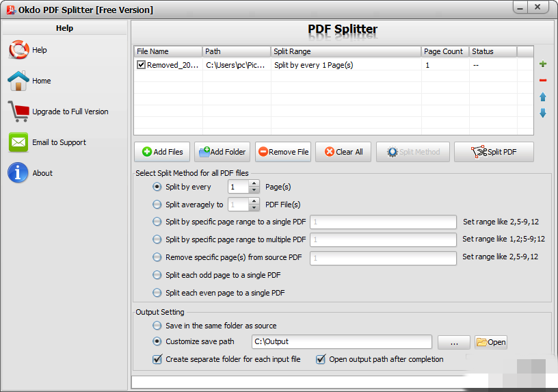Click the C:\Users\pc\Pic... path cell

[x=237, y=65]
